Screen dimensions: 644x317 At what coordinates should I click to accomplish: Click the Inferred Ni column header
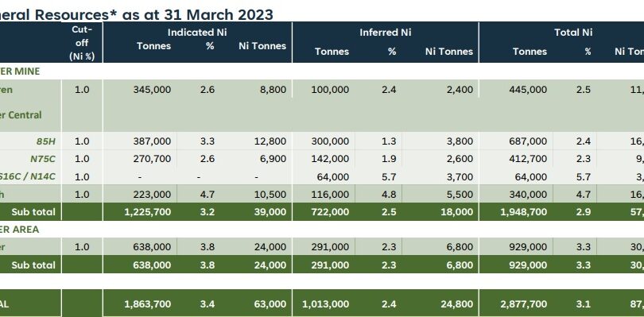point(386,32)
